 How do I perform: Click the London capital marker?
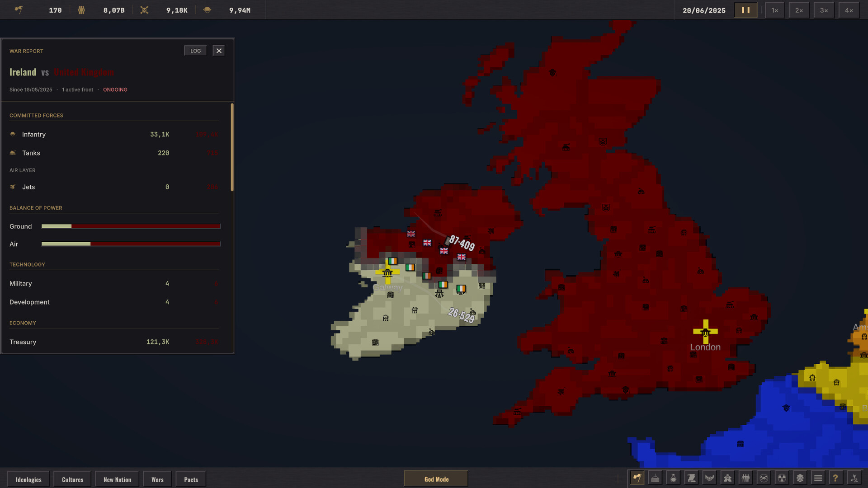click(705, 332)
